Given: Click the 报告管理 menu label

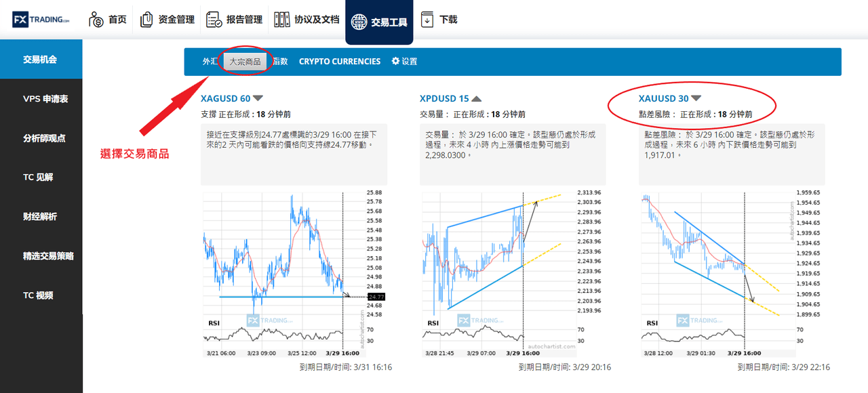Looking at the screenshot, I should [x=244, y=20].
